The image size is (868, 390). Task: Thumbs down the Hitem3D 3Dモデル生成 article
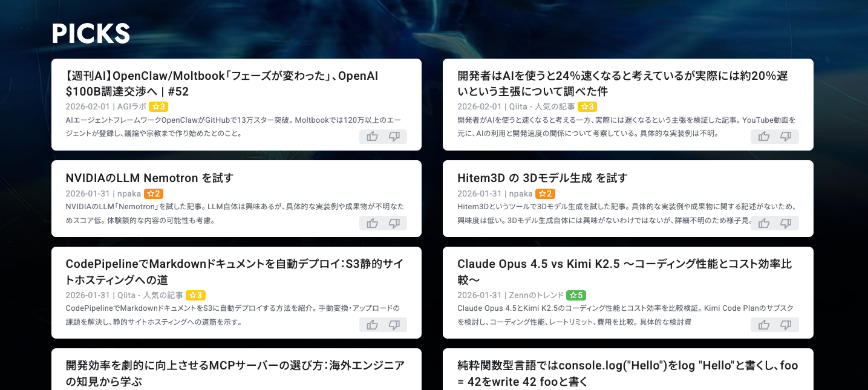click(786, 223)
